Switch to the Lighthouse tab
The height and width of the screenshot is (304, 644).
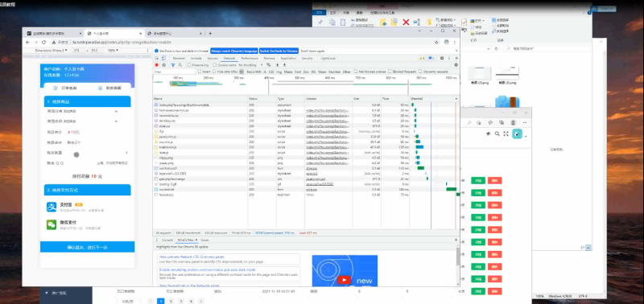point(328,58)
